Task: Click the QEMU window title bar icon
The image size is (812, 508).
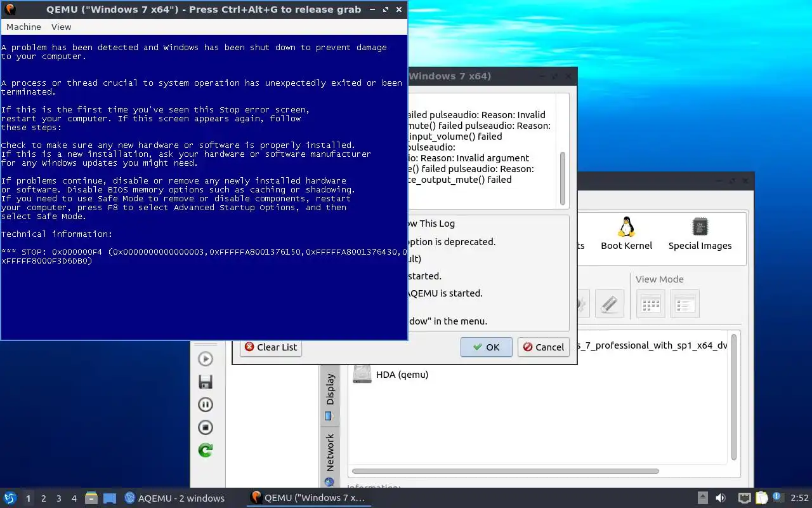Action: click(10, 10)
